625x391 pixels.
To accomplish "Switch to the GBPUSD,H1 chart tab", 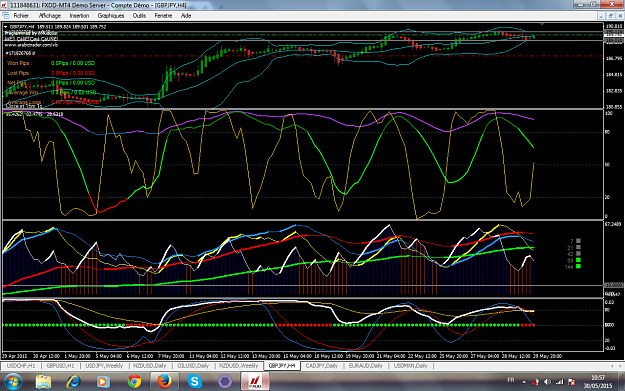I will [x=60, y=365].
